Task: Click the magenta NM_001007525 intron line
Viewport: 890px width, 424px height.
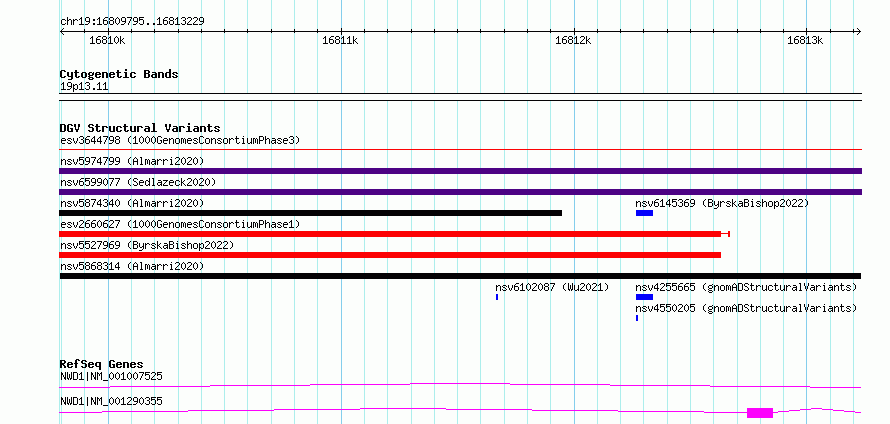Action: tap(460, 385)
